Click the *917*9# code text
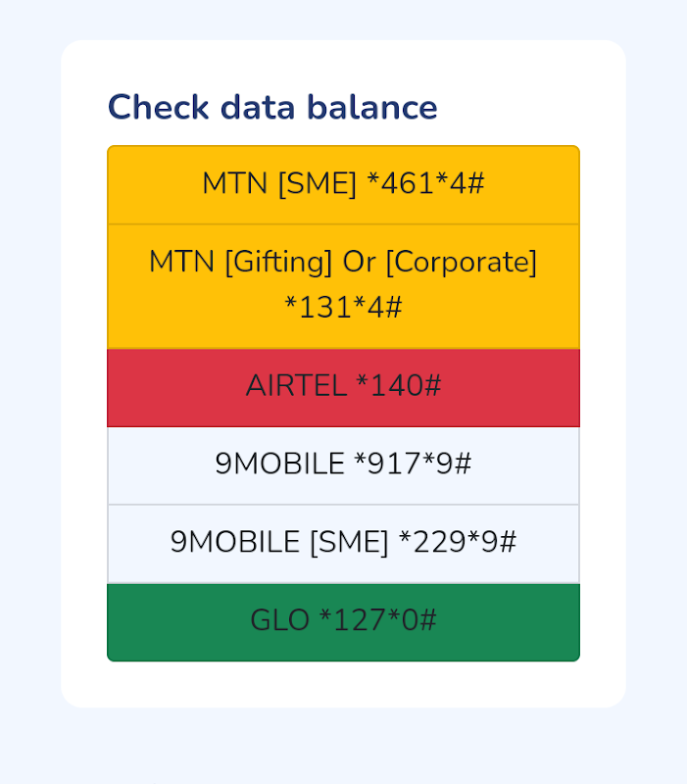Image resolution: width=687 pixels, height=784 pixels. 413,463
